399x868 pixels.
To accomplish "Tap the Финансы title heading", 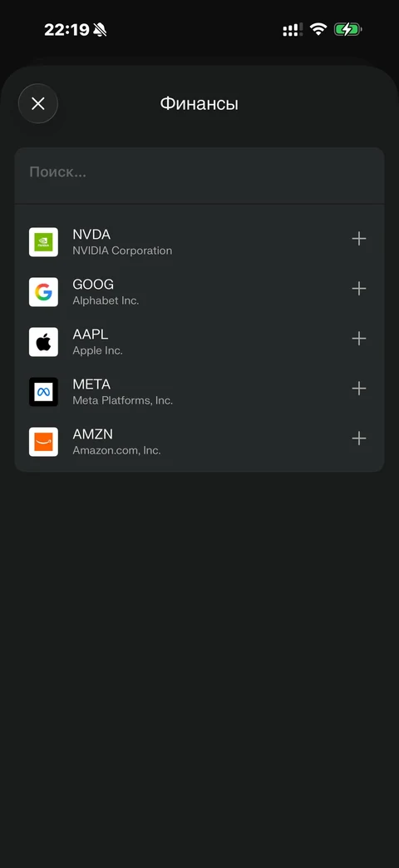I will click(x=199, y=103).
